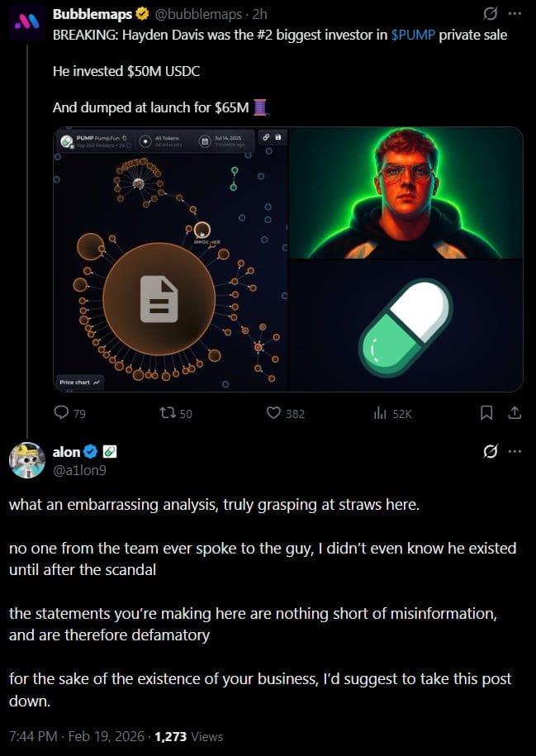This screenshot has height=756, width=536.
Task: Share the Bubblemaps post
Action: click(515, 413)
